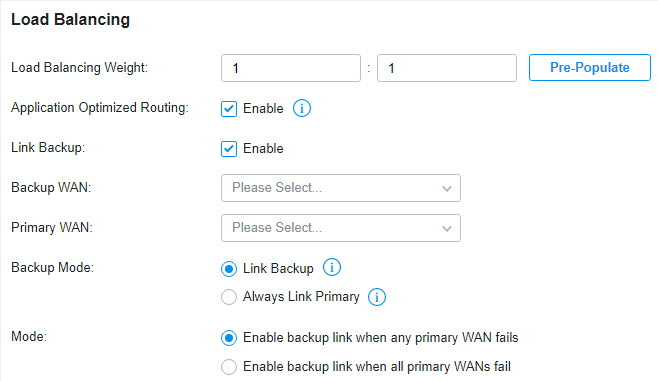Click the Pre-Populate button
This screenshot has width=658, height=381.
click(590, 67)
